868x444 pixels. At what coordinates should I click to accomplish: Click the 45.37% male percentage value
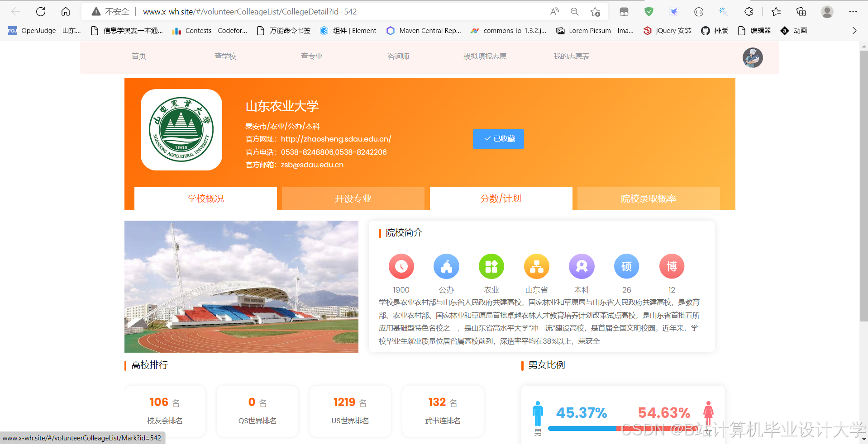[582, 413]
